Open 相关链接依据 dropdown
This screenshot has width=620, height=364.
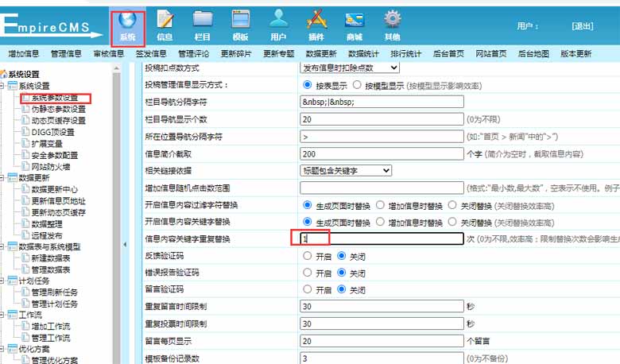(x=346, y=170)
